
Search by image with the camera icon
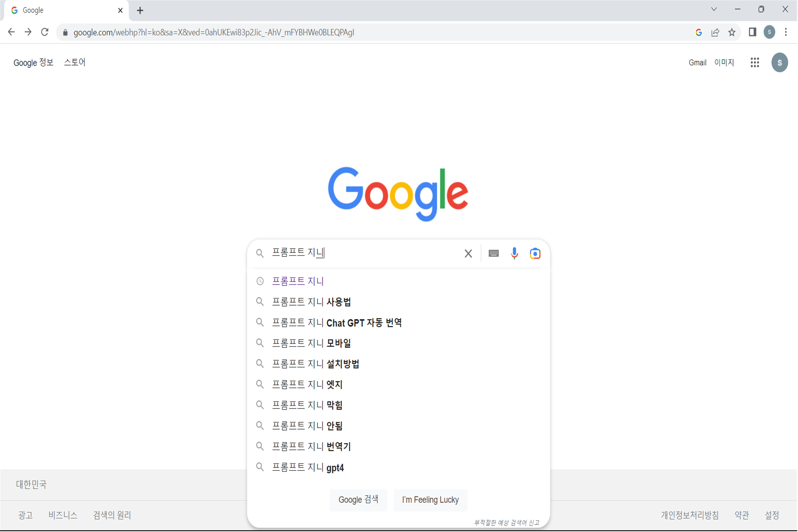pos(535,253)
